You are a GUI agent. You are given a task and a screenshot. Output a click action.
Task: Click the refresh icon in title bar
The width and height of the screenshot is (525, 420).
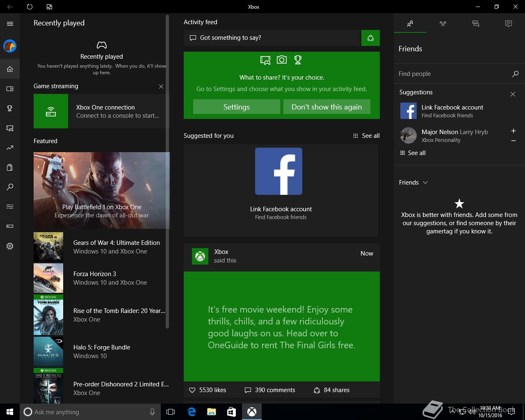pyautogui.click(x=30, y=7)
